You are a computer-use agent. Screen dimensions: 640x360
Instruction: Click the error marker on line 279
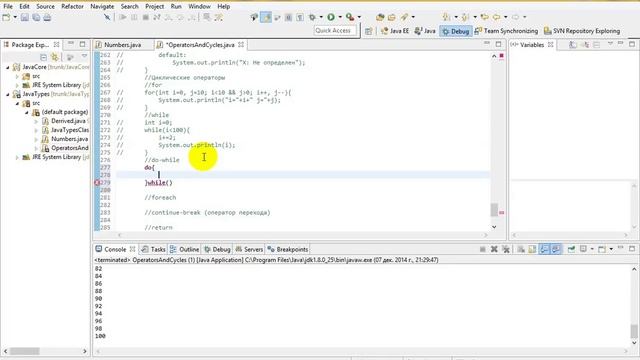[97, 183]
